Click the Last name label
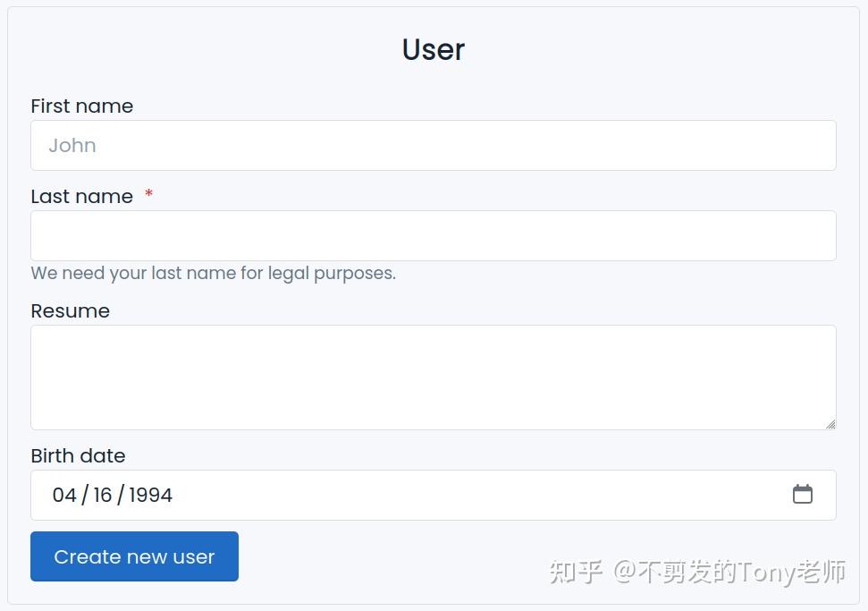Screen dimensions: 868x611 coord(81,196)
